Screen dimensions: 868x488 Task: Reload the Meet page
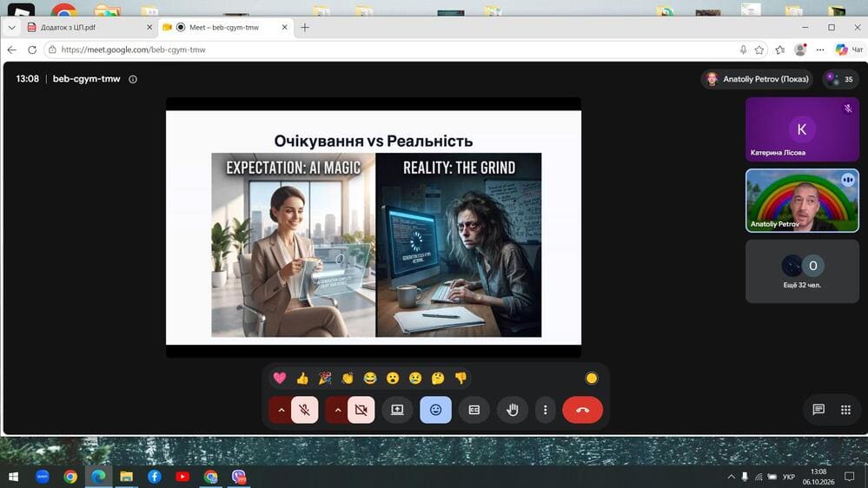click(x=32, y=49)
